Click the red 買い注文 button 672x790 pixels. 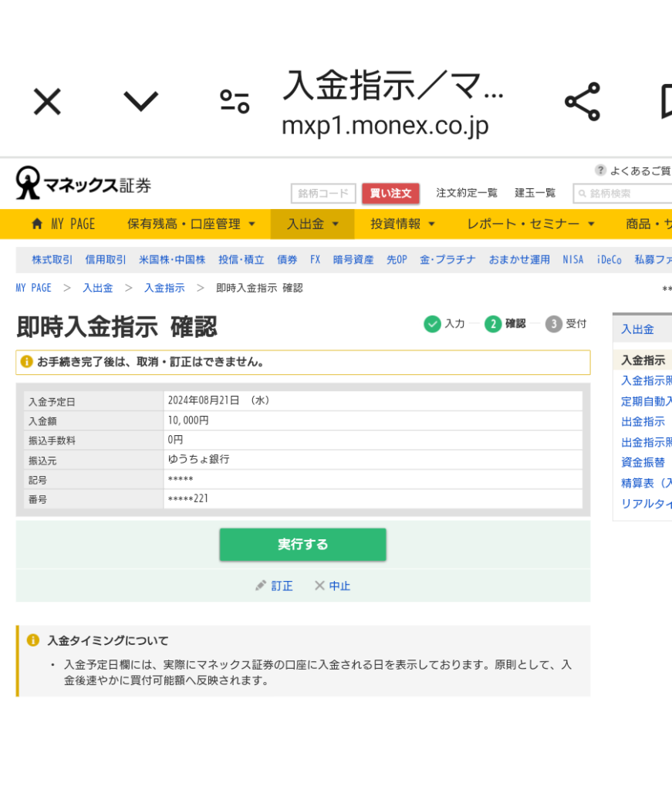pos(390,193)
